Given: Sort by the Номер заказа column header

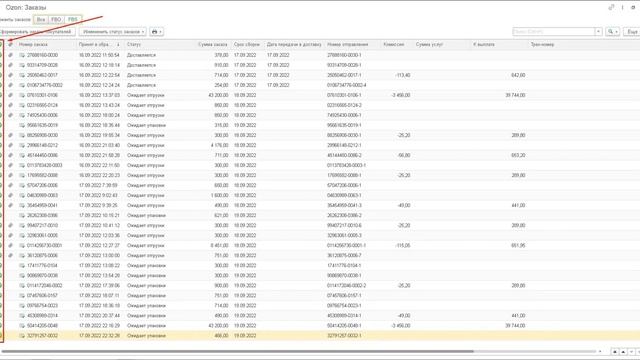Looking at the screenshot, I should [x=33, y=44].
